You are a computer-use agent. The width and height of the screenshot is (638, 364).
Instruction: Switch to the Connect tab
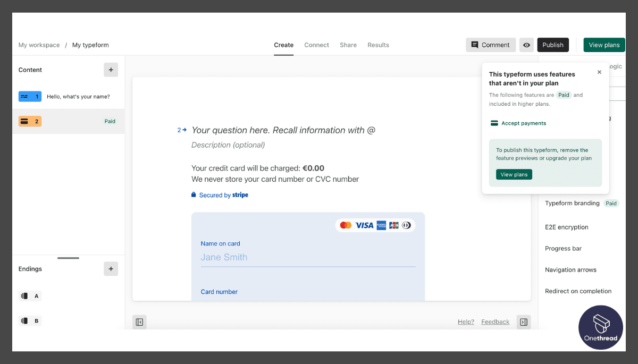pos(316,45)
